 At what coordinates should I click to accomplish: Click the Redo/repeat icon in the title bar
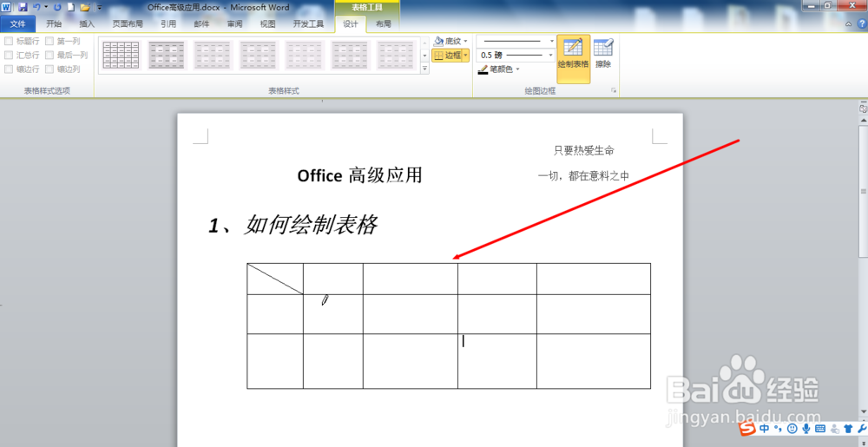[x=57, y=7]
